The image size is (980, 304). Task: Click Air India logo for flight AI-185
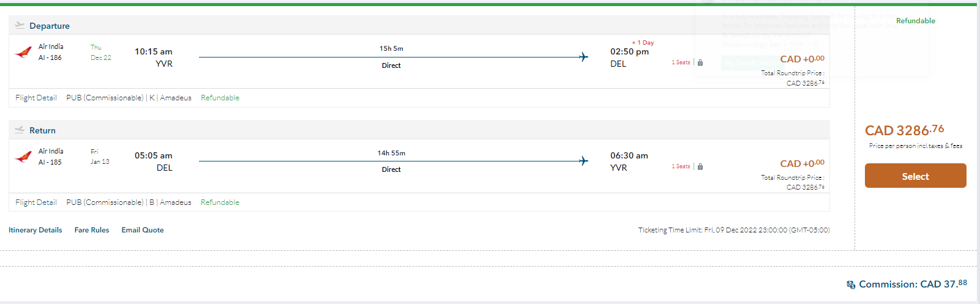coord(23,157)
